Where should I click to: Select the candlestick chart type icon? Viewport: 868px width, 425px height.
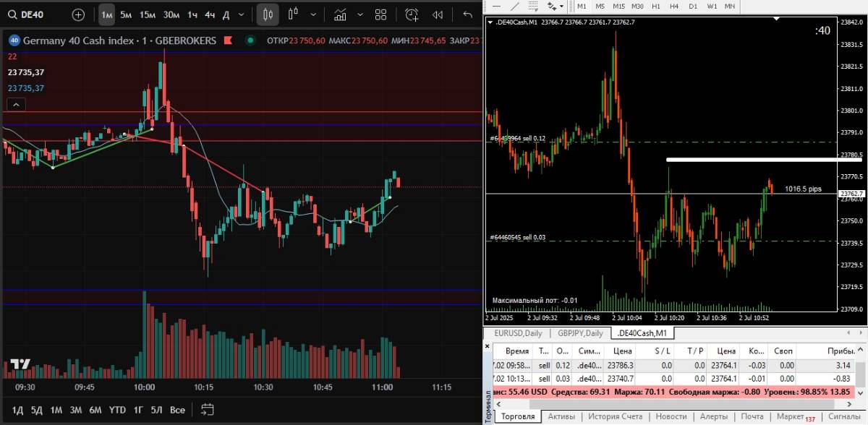(268, 14)
